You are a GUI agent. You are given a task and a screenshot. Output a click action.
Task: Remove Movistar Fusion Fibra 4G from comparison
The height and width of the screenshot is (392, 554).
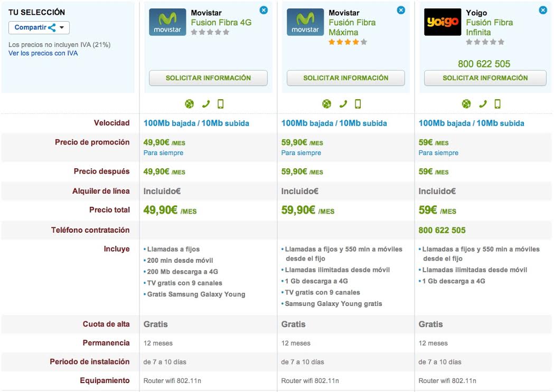click(264, 10)
